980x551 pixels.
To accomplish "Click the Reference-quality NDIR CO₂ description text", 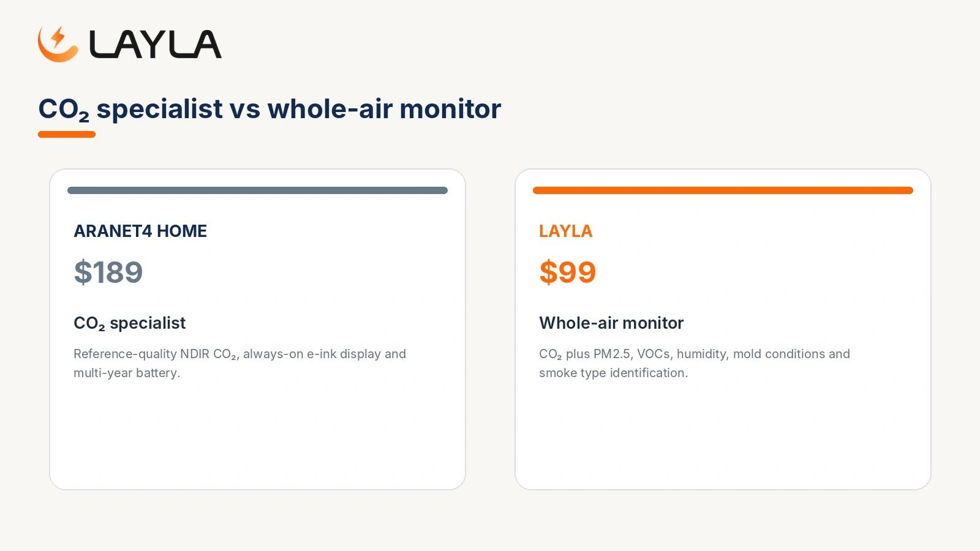I will coord(239,363).
